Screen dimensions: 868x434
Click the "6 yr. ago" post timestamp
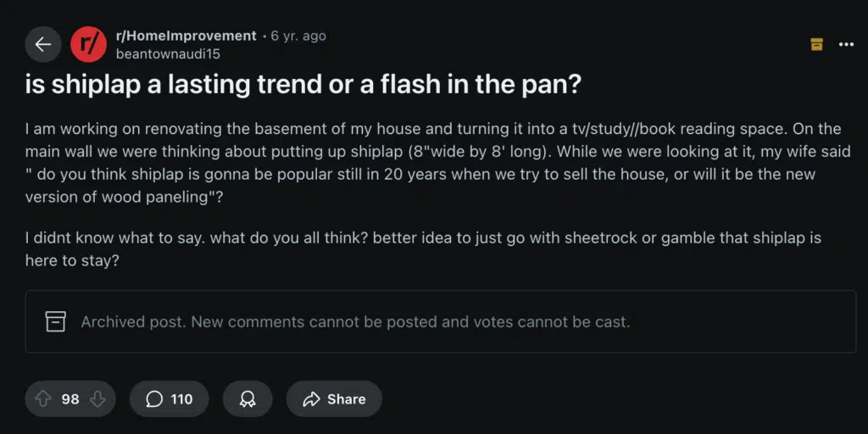click(x=298, y=36)
